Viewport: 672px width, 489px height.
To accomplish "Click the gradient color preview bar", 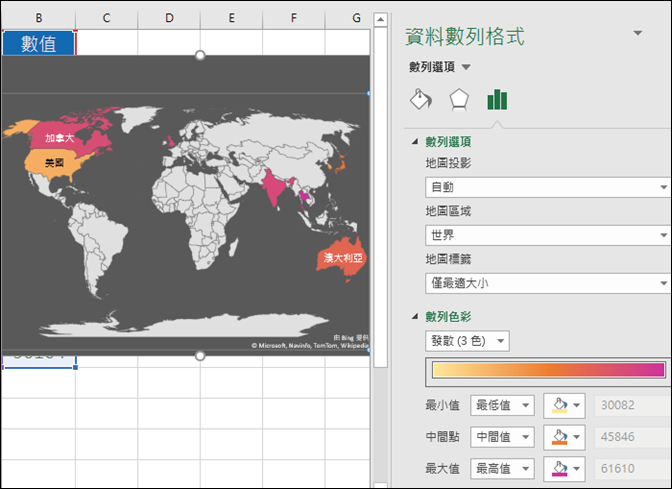I will coord(548,370).
